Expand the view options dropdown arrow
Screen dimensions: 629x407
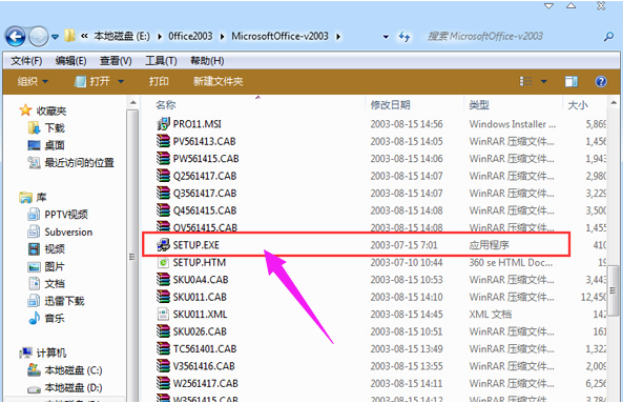pos(544,81)
